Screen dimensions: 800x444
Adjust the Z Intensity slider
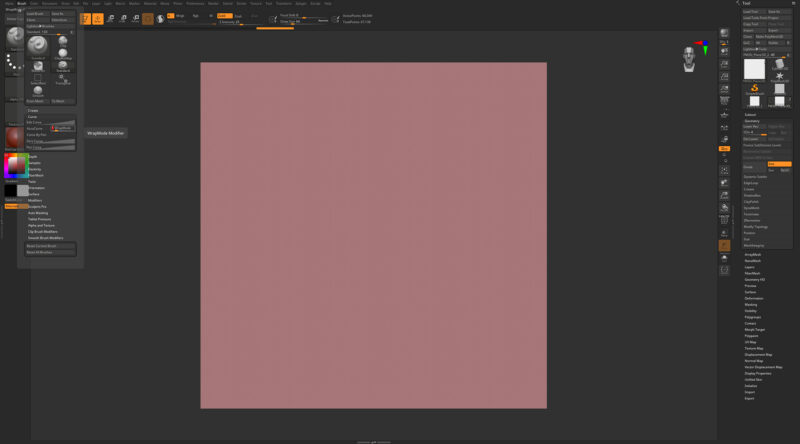(243, 22)
